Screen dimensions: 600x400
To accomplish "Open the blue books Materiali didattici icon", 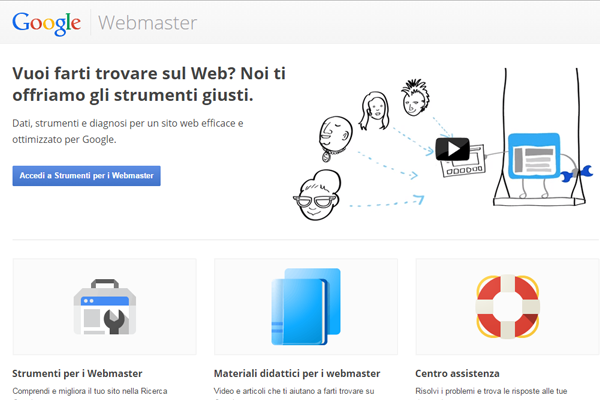I will (x=306, y=307).
